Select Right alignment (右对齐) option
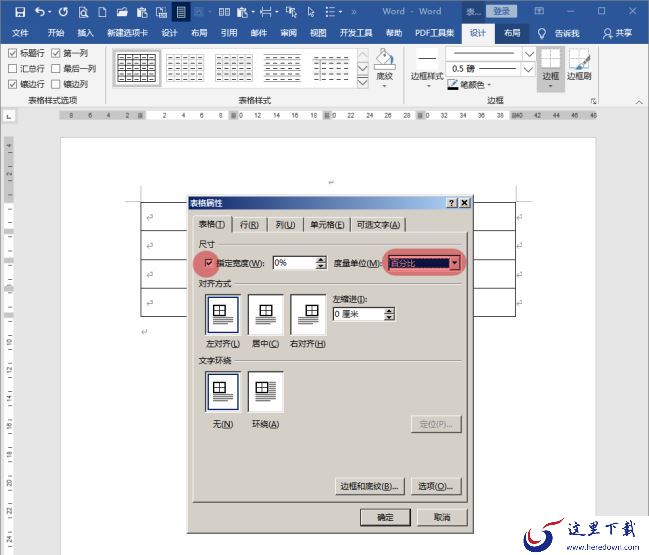Viewport: 649px width, 555px height. (x=308, y=315)
